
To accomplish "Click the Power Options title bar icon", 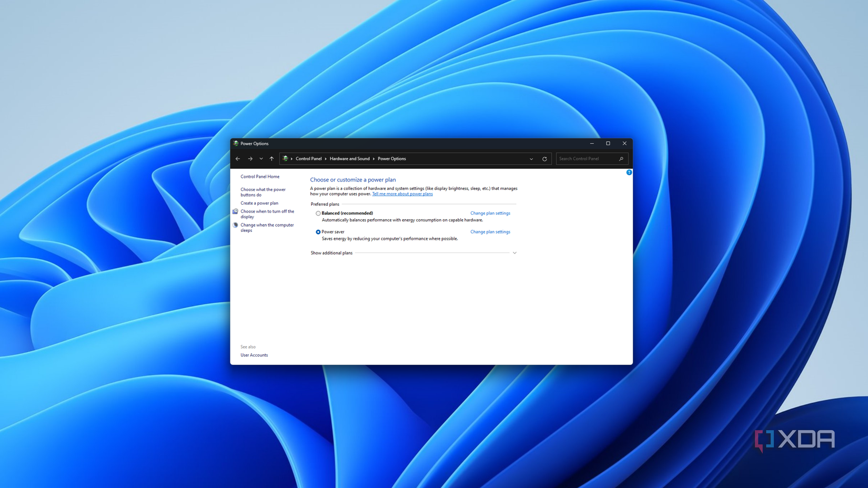I will tap(236, 144).
